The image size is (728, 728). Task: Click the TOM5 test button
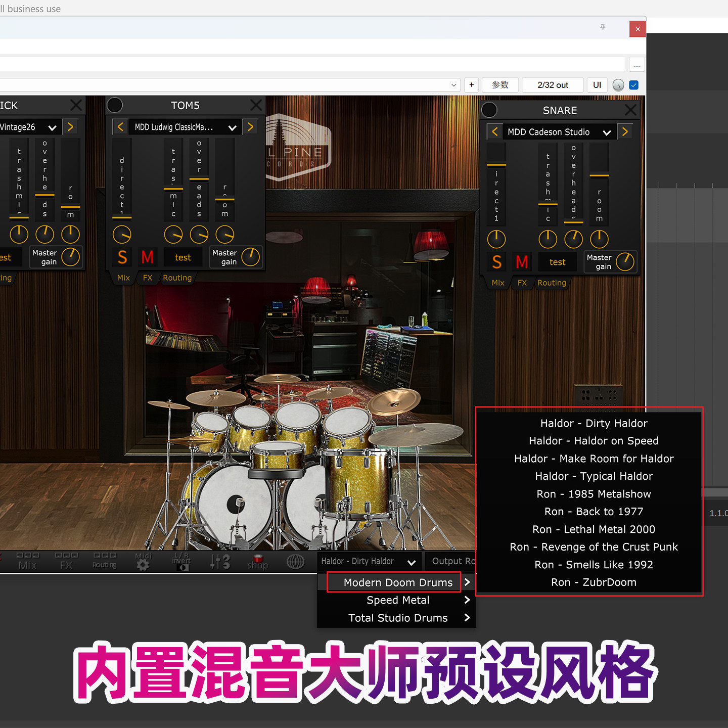click(x=183, y=257)
